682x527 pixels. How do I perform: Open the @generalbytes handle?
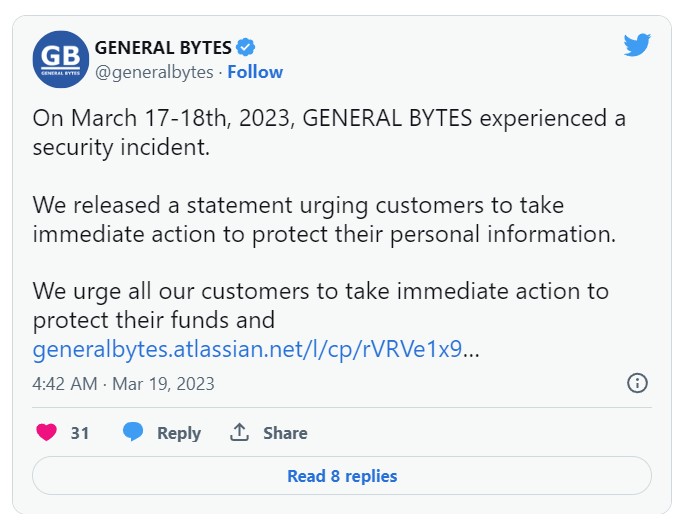tap(156, 72)
